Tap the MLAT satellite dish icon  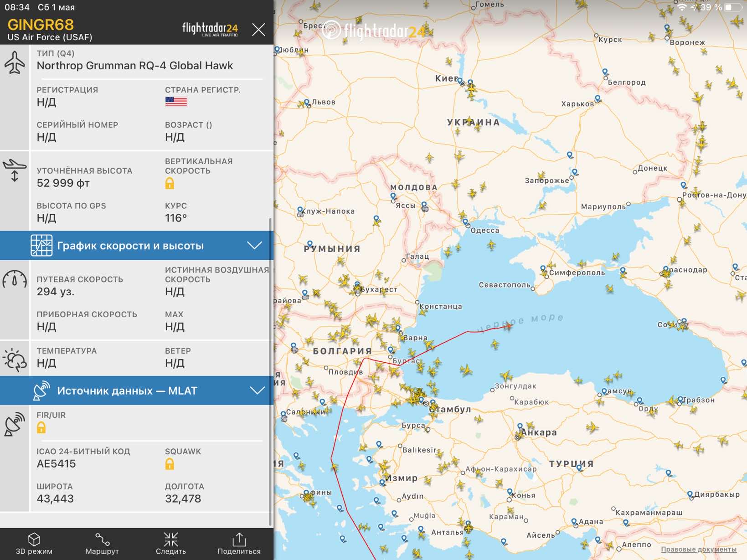41,390
